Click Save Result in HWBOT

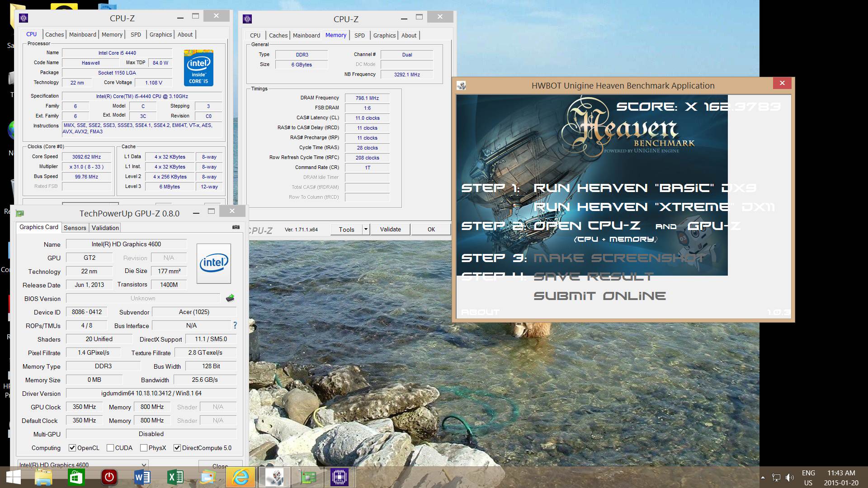point(593,277)
